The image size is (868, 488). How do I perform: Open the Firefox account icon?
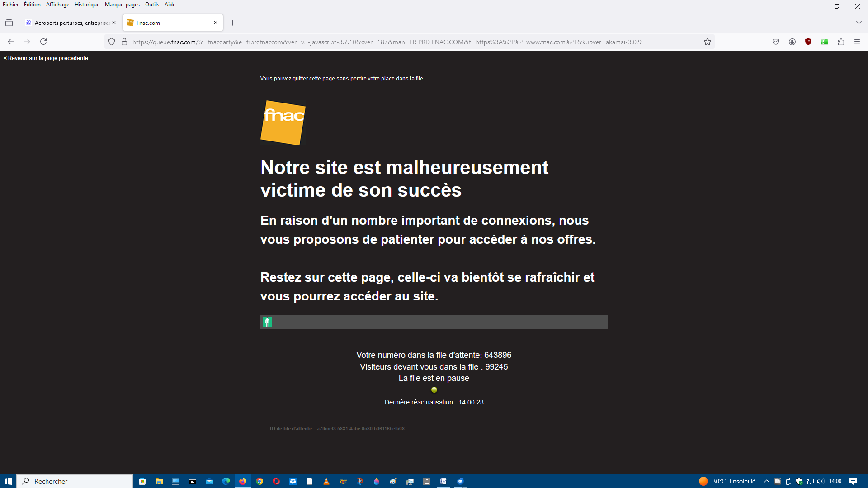tap(792, 42)
